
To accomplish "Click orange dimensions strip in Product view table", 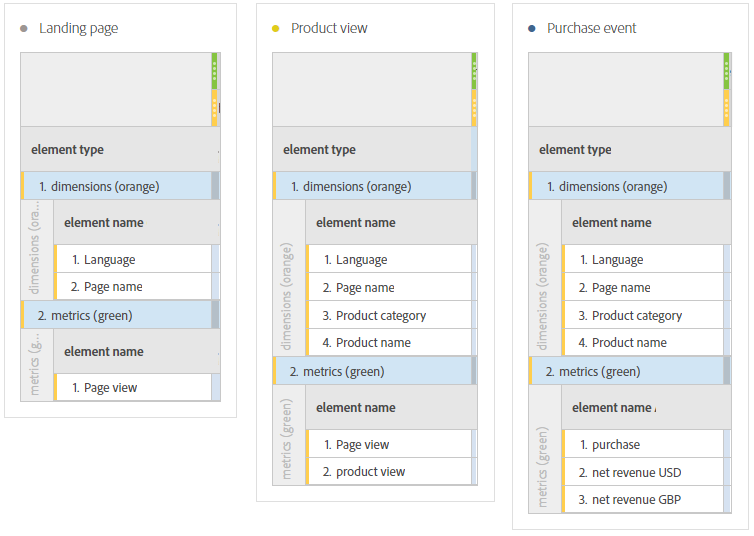I will (474, 107).
